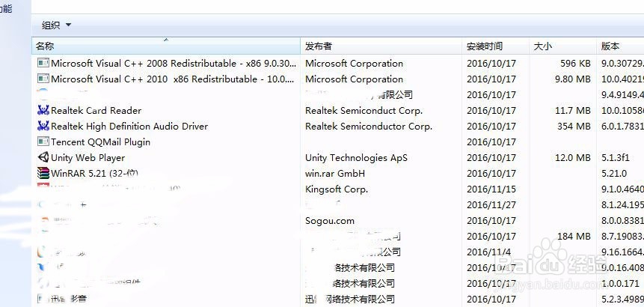This screenshot has width=644, height=307.
Task: Click the version 8.0.0.8381 cell
Action: (622, 221)
